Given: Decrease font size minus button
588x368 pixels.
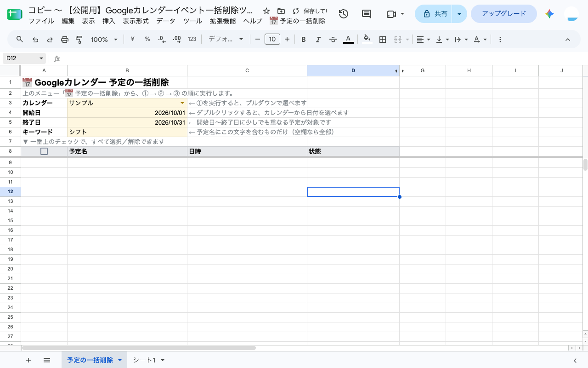Looking at the screenshot, I should click(258, 40).
